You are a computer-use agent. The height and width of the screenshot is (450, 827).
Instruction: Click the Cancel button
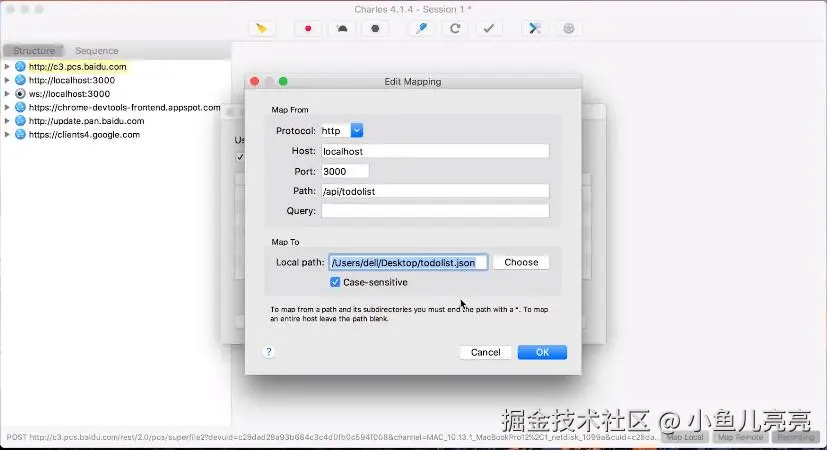pyautogui.click(x=485, y=352)
